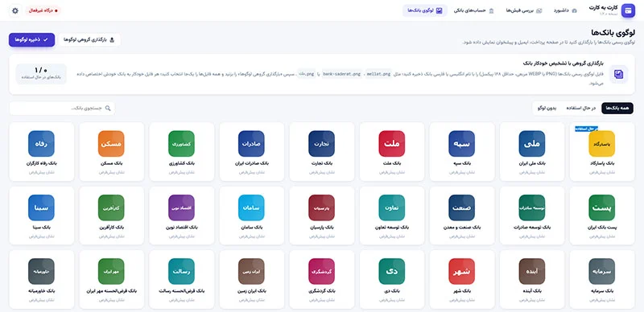Select the پست بانک ایران logo

601,207
